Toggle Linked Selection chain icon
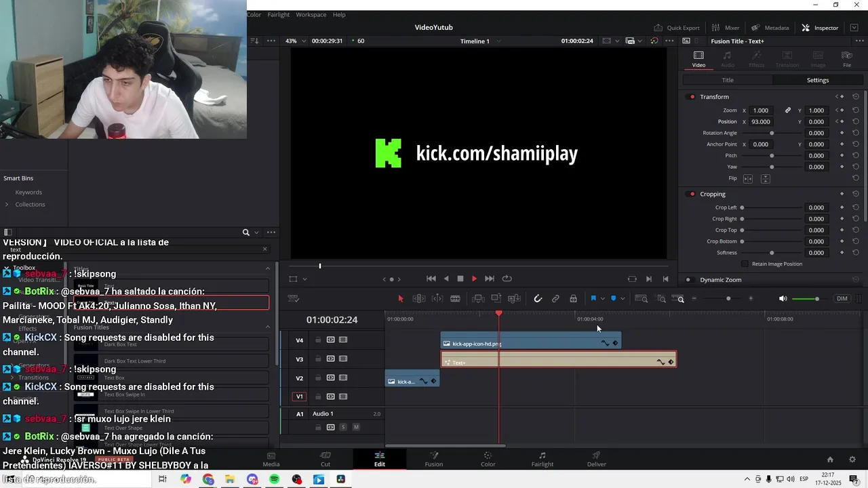 [x=555, y=299]
